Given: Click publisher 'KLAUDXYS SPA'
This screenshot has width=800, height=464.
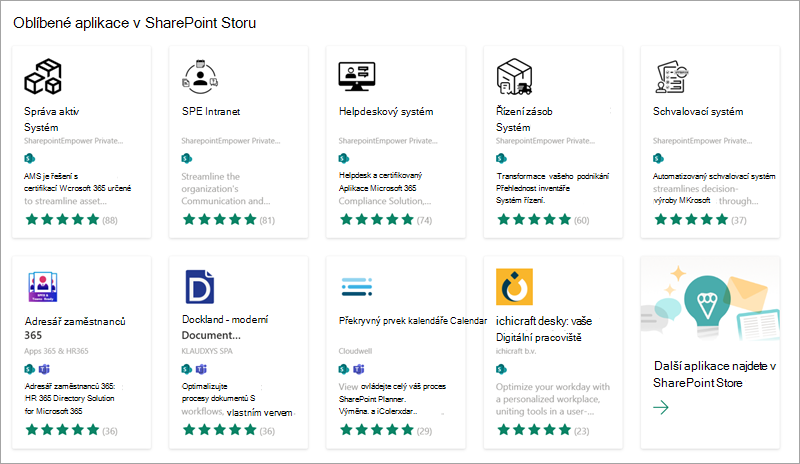Looking at the screenshot, I should (207, 351).
